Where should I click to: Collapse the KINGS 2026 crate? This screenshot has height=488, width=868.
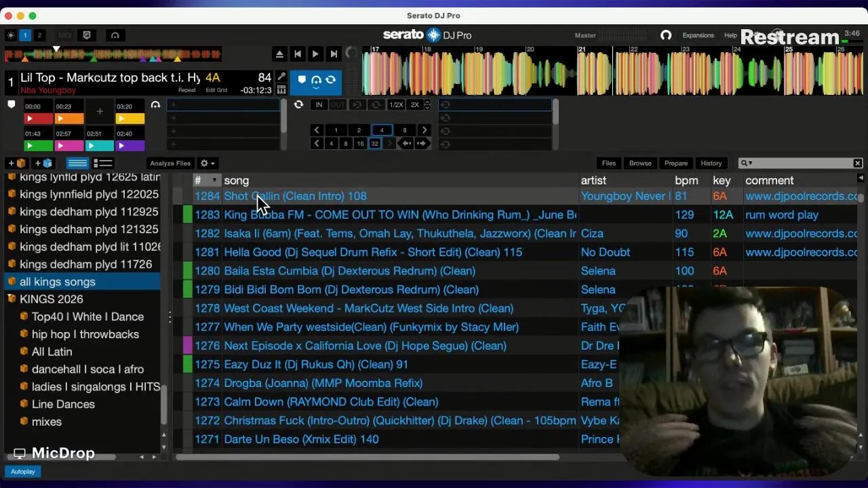(11, 299)
